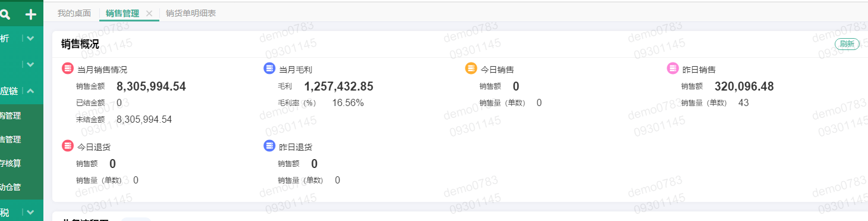Click the orange 今日销售 icon
This screenshot has width=868, height=221.
(x=471, y=69)
